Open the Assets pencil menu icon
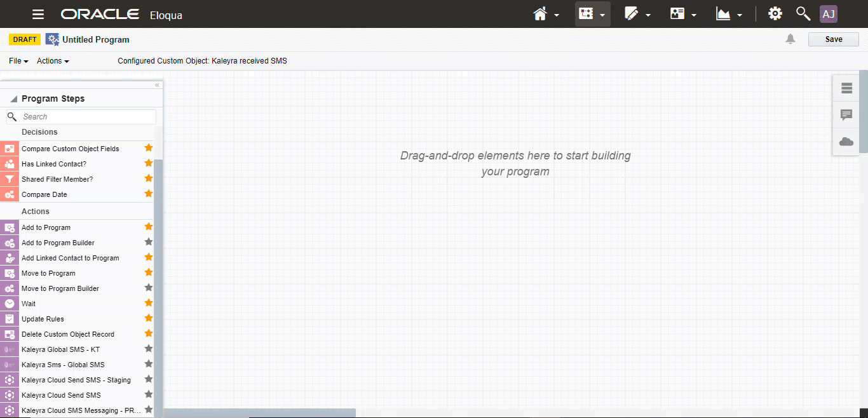Screen dimensions: 868x418 [x=632, y=14]
